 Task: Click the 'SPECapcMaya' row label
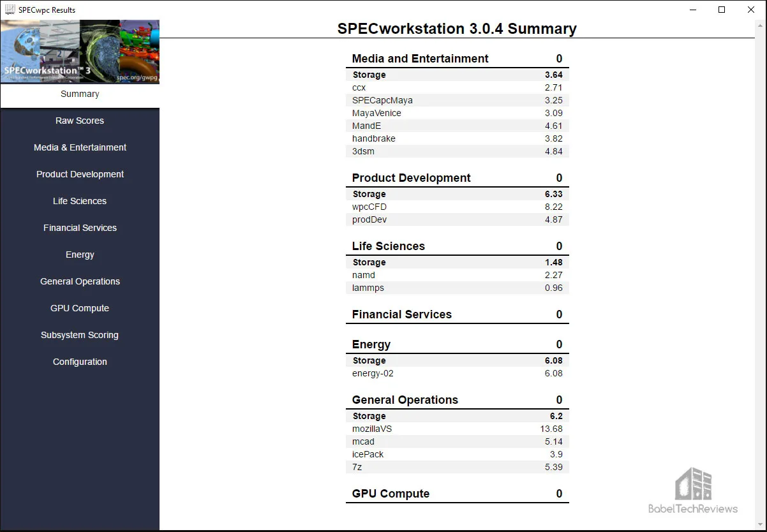[x=382, y=100]
